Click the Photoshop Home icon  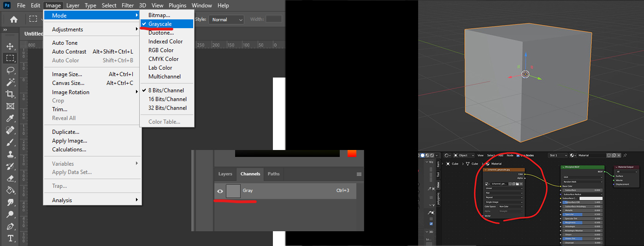[x=14, y=19]
